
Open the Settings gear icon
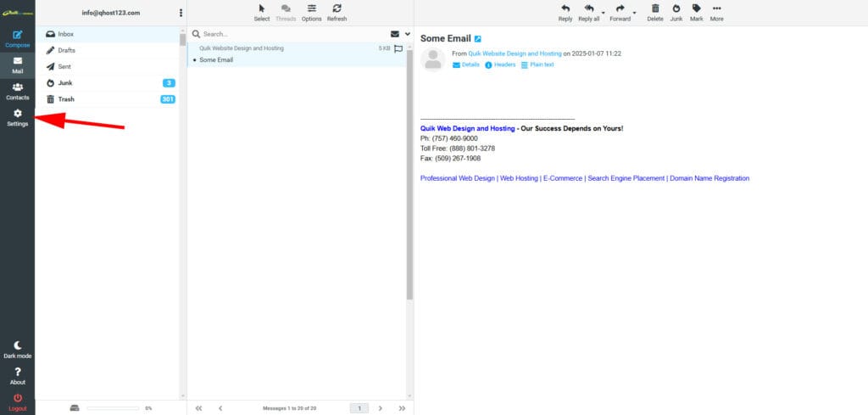tap(17, 114)
